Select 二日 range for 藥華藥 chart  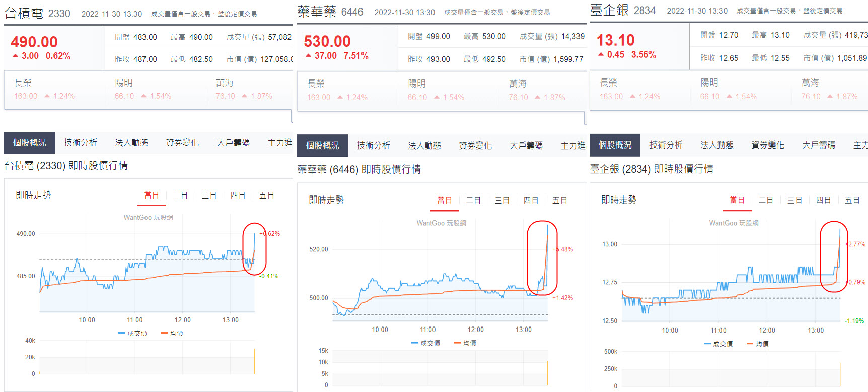click(x=473, y=200)
